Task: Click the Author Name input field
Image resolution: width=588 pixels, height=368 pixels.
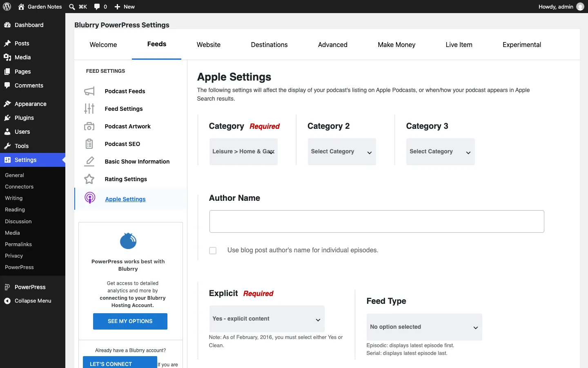Action: click(x=377, y=221)
